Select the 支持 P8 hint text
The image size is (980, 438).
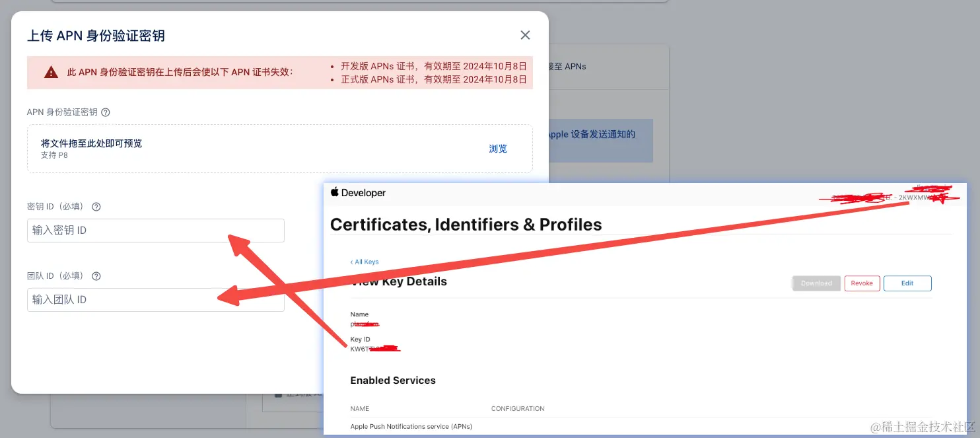point(54,155)
